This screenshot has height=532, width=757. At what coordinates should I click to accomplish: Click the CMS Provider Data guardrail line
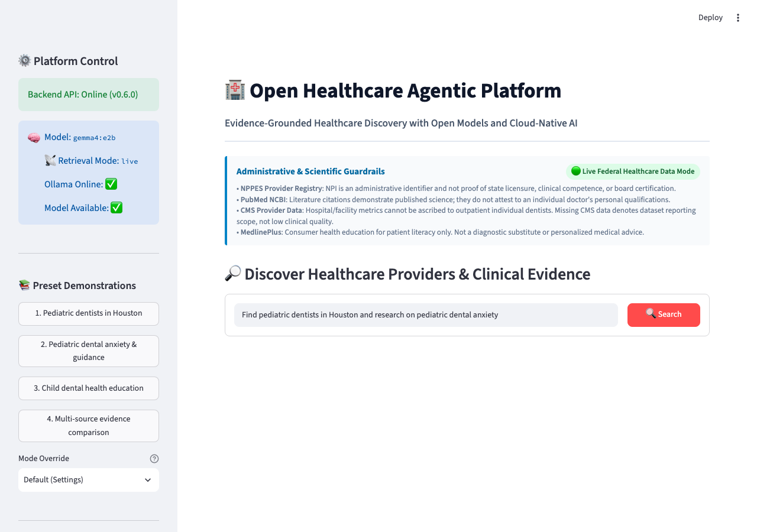(466, 216)
